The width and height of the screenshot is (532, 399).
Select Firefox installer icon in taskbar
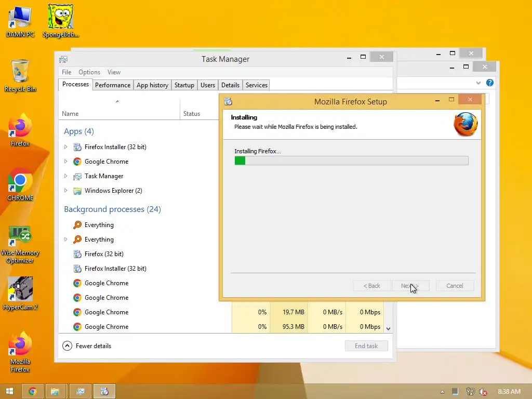[104, 391]
